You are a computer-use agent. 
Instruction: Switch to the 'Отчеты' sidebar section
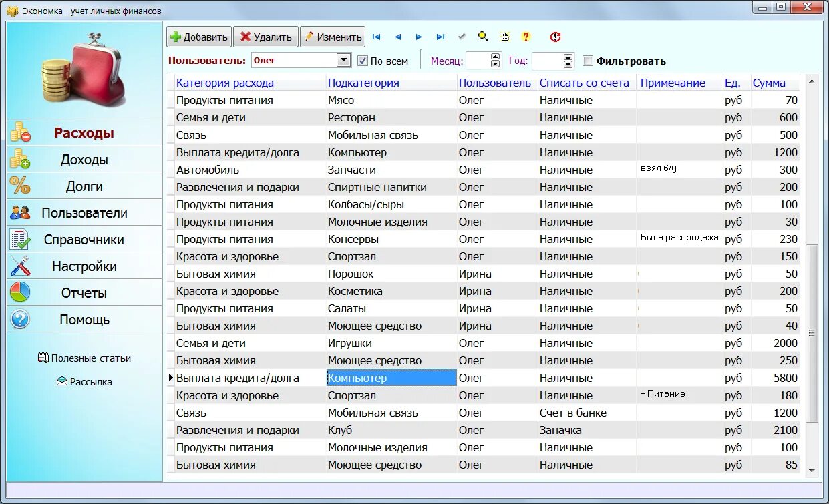click(84, 292)
